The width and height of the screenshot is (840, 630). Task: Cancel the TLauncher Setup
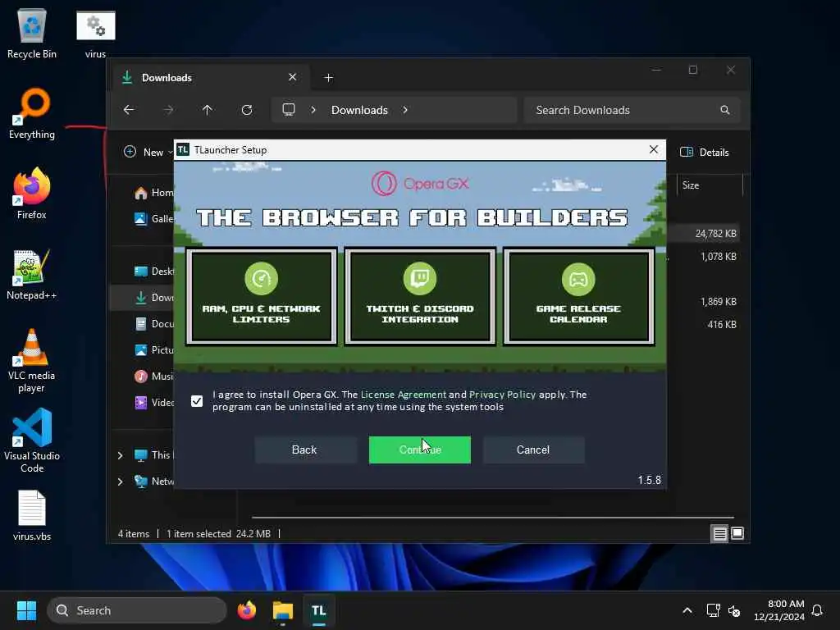533,450
